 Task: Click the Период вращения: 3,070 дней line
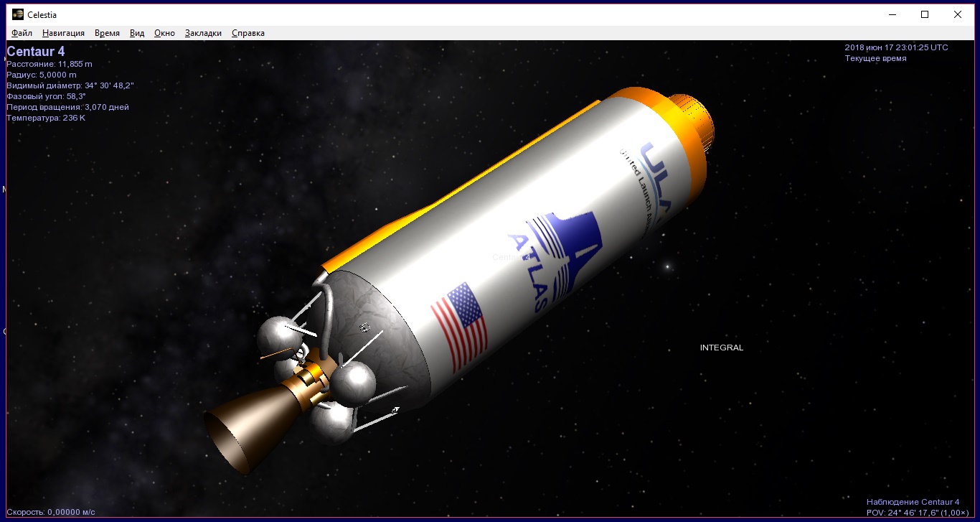point(68,107)
